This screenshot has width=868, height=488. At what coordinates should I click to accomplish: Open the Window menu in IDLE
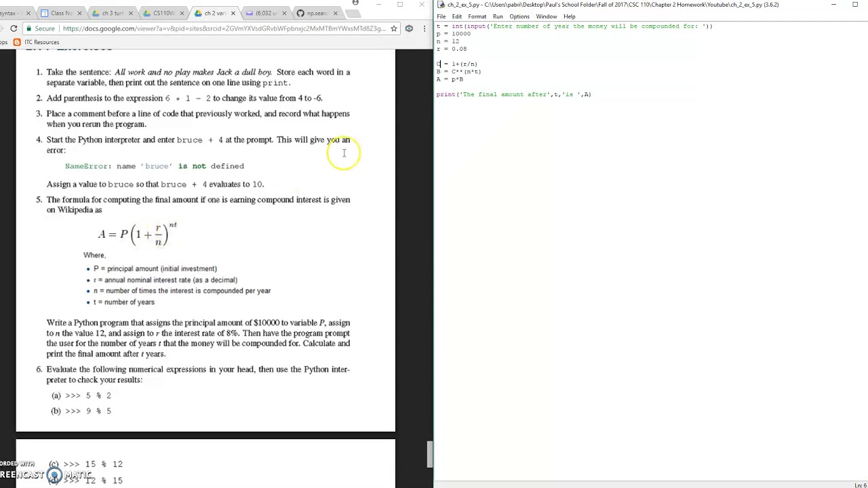(x=547, y=16)
